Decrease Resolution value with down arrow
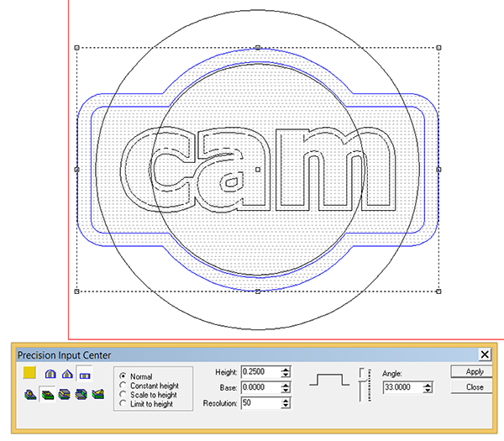The width and height of the screenshot is (504, 441). (286, 406)
